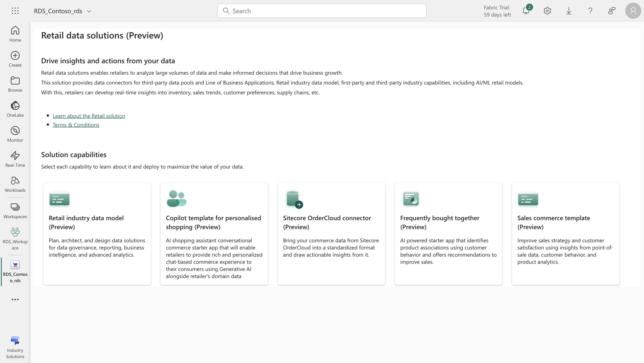Open the Terms & Conditions link
Image resolution: width=644 pixels, height=363 pixels.
tap(76, 125)
